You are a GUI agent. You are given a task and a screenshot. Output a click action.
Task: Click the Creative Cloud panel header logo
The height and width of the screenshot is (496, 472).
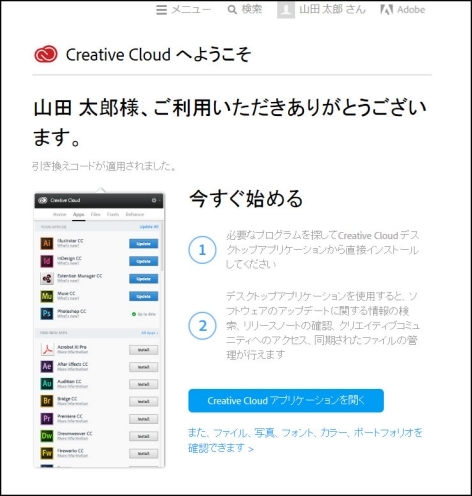point(43,200)
